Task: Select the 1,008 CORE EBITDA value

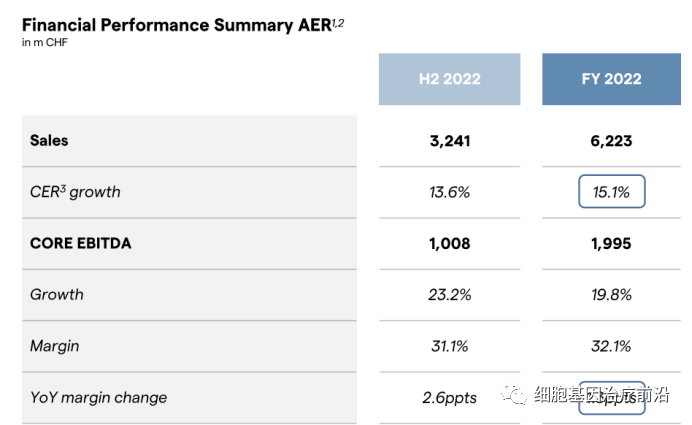Action: tap(449, 243)
